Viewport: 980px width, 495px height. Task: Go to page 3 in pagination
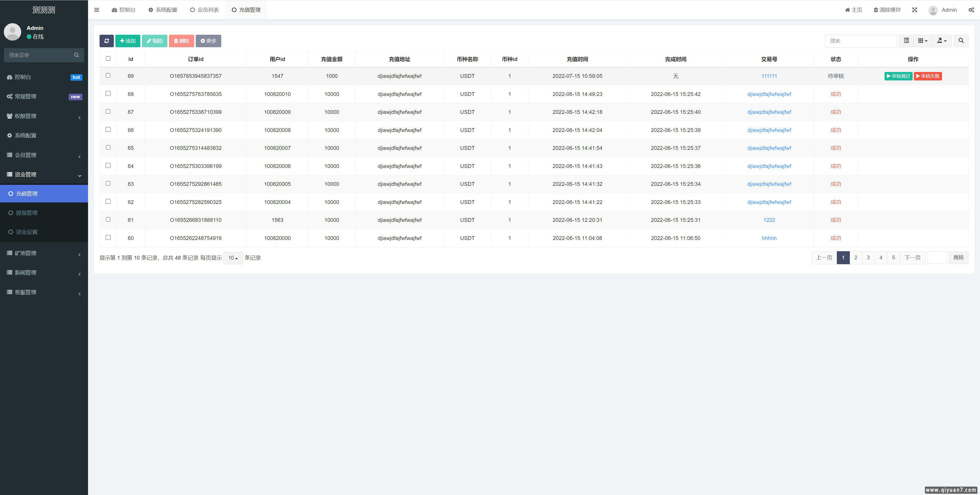coord(868,258)
